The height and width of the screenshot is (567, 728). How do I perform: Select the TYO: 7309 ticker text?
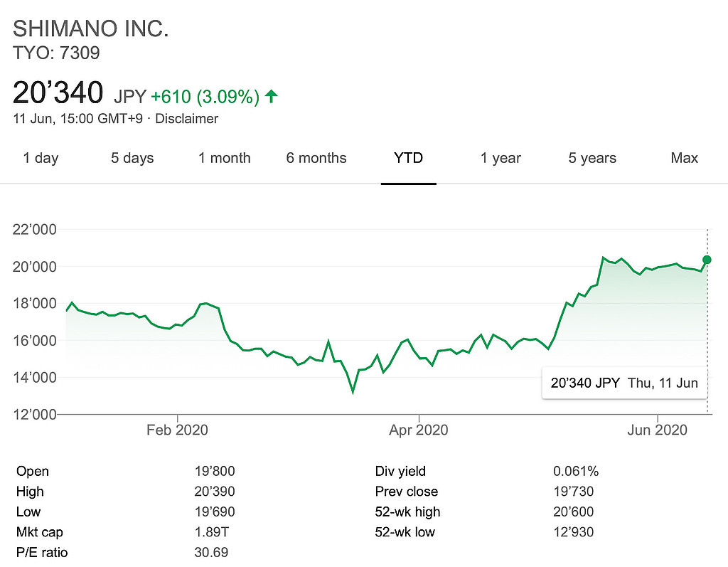(57, 52)
